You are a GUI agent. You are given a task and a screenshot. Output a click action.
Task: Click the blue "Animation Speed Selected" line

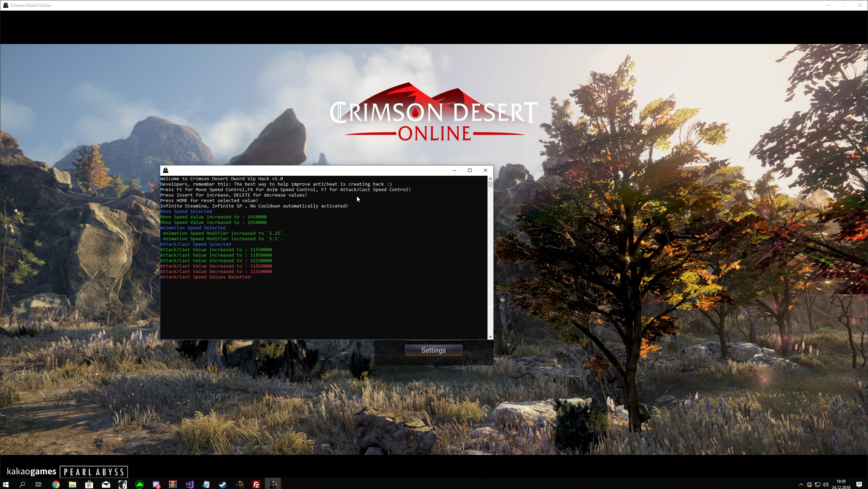193,228
